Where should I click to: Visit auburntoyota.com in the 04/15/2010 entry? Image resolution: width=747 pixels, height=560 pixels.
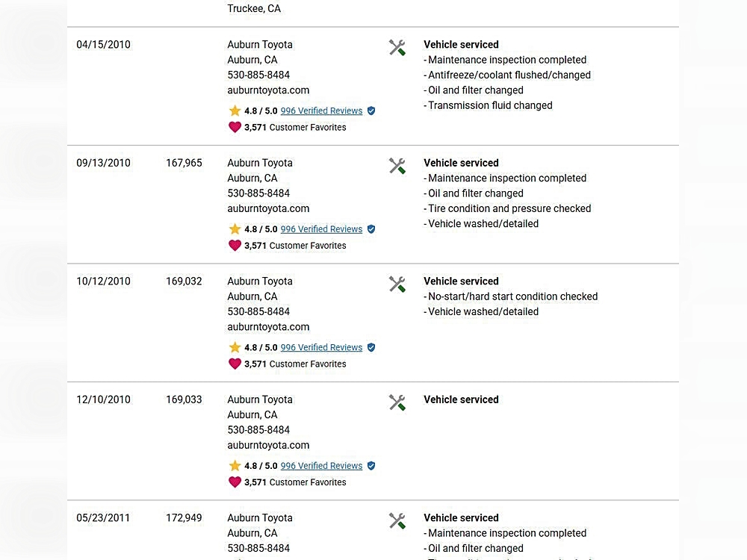tap(268, 90)
